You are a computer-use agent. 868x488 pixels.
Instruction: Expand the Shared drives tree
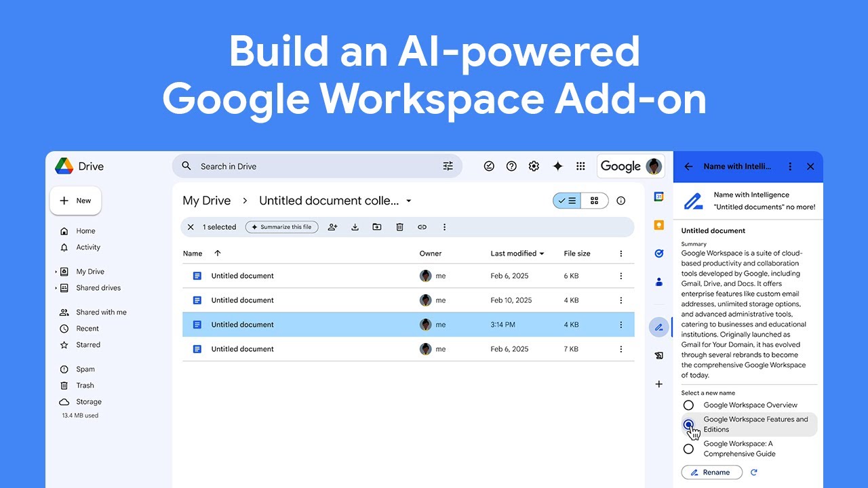click(x=56, y=288)
